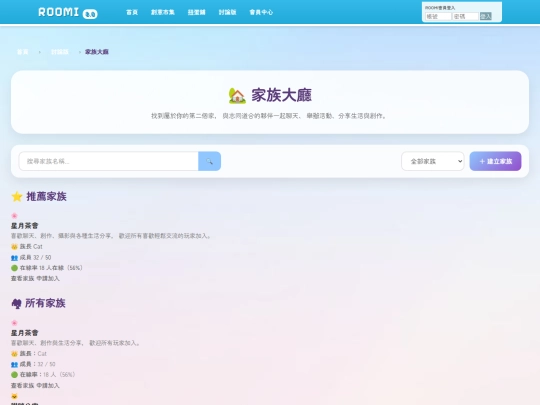The height and width of the screenshot is (405, 540).
Task: Click the 在線率 18 人在線 (56%) text
Action: pyautogui.click(x=51, y=268)
